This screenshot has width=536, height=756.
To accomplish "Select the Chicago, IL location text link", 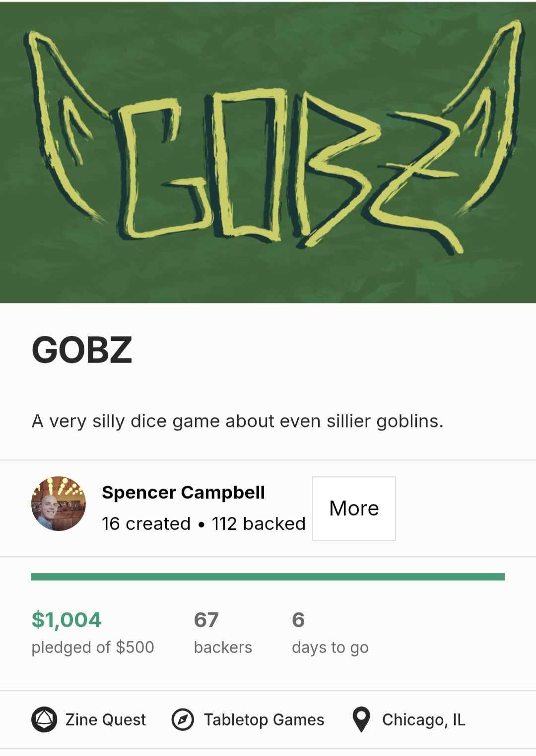I will tap(424, 720).
